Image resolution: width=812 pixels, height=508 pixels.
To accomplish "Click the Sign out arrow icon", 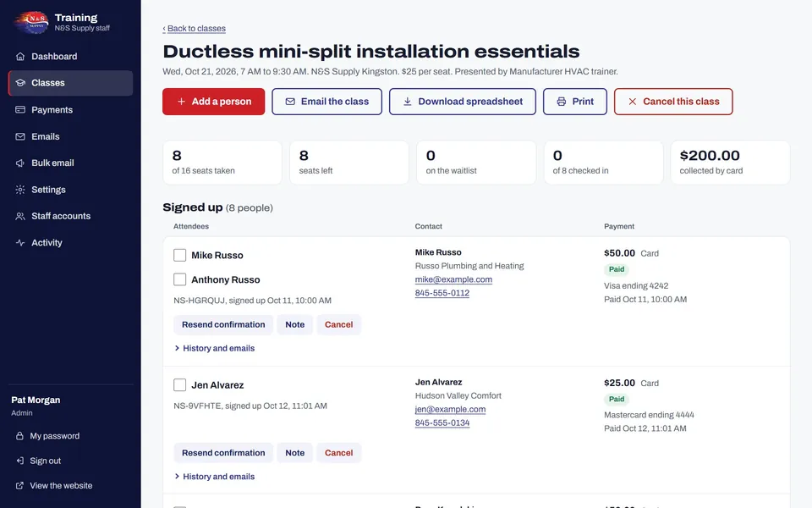I will tap(19, 461).
